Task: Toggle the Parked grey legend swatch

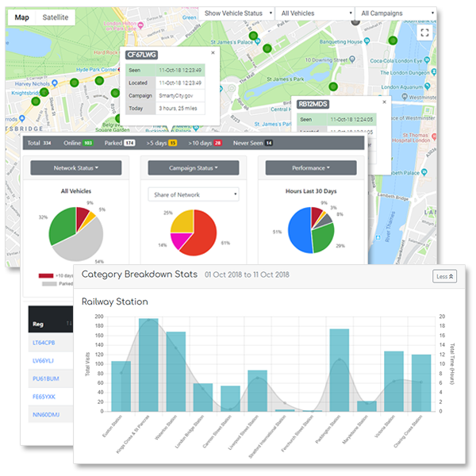Action: (x=49, y=284)
